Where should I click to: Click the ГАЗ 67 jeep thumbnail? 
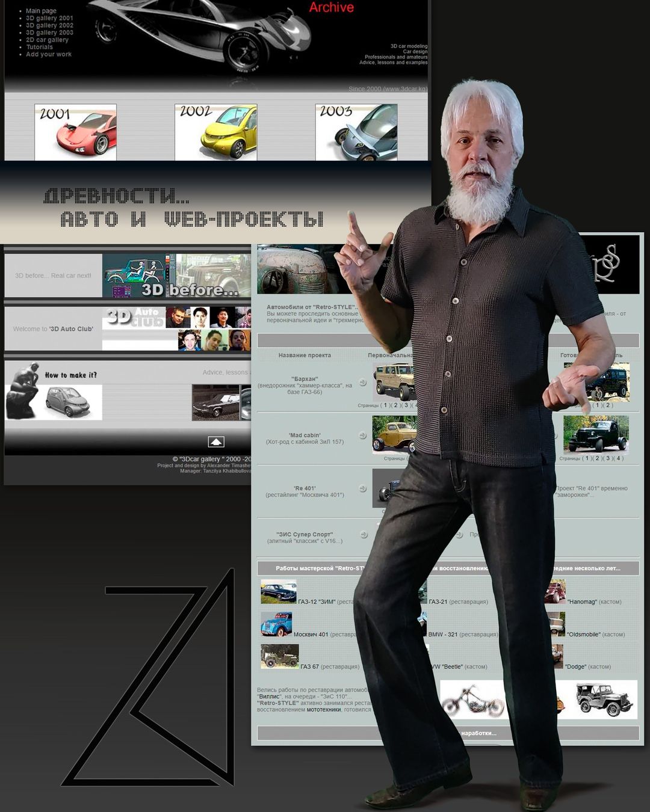click(280, 656)
